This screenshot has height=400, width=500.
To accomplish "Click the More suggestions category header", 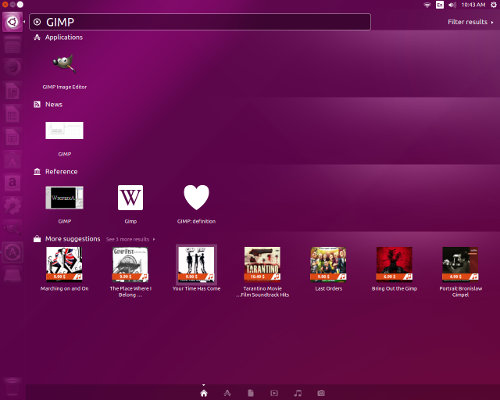I will click(x=67, y=239).
